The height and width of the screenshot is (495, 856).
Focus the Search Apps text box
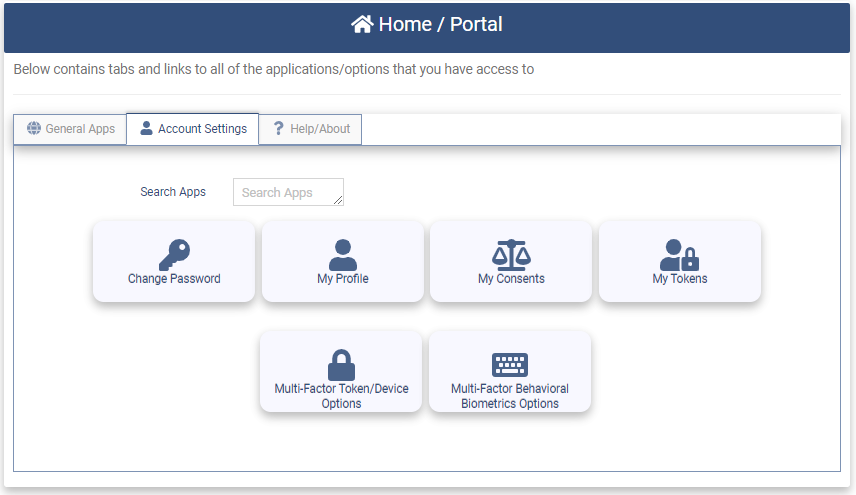pos(287,192)
